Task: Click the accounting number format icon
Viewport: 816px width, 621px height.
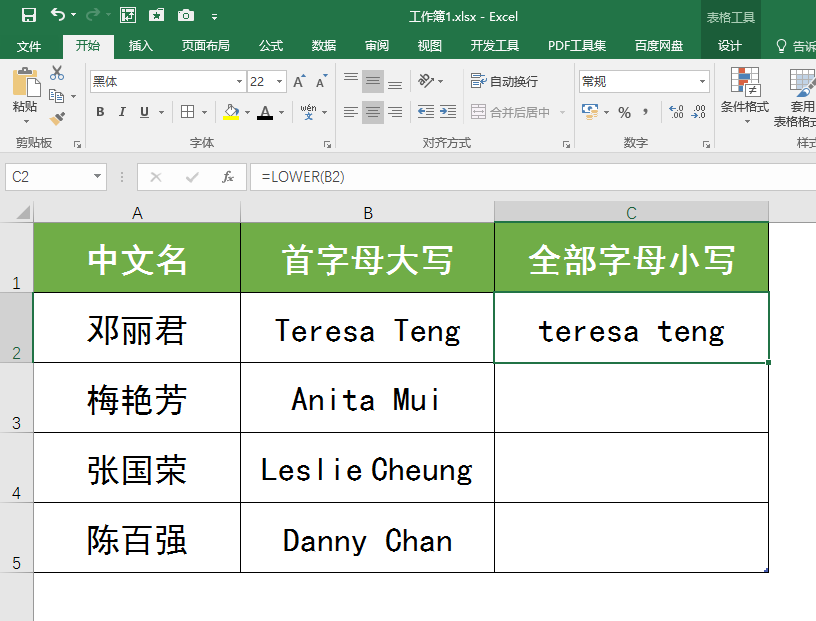Action: (x=590, y=111)
